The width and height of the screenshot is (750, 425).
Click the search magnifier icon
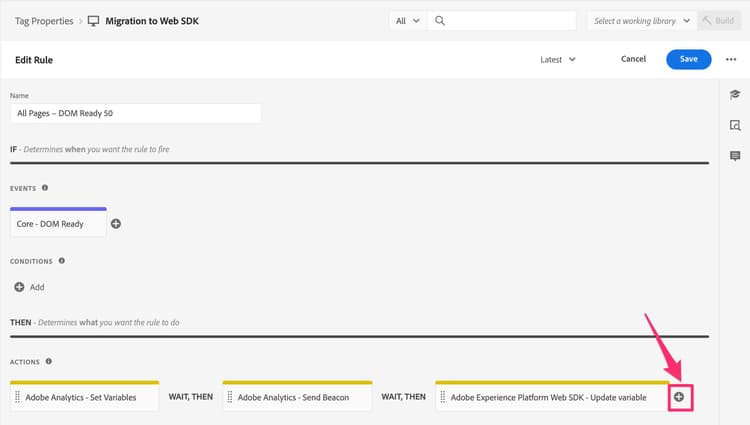[x=440, y=21]
